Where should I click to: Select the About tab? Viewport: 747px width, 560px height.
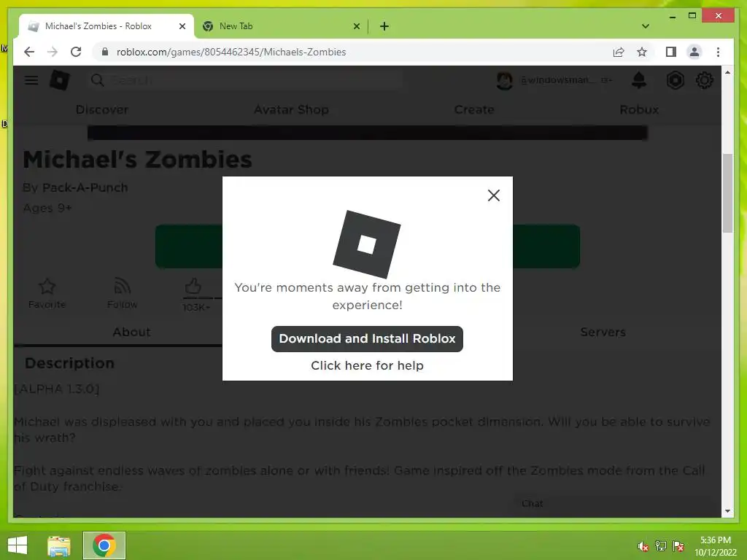point(131,332)
